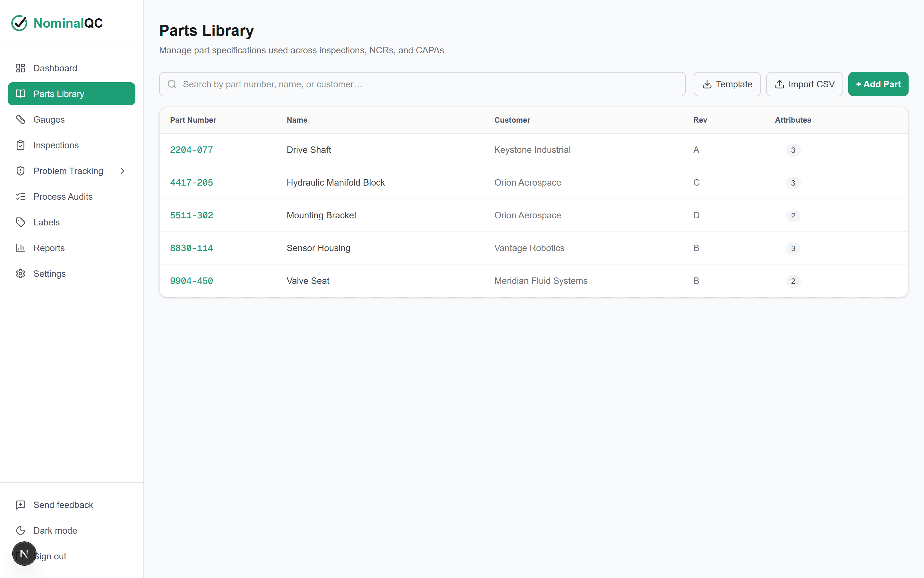
Task: Click Rev D of Mounting Bracket
Action: [x=696, y=215]
